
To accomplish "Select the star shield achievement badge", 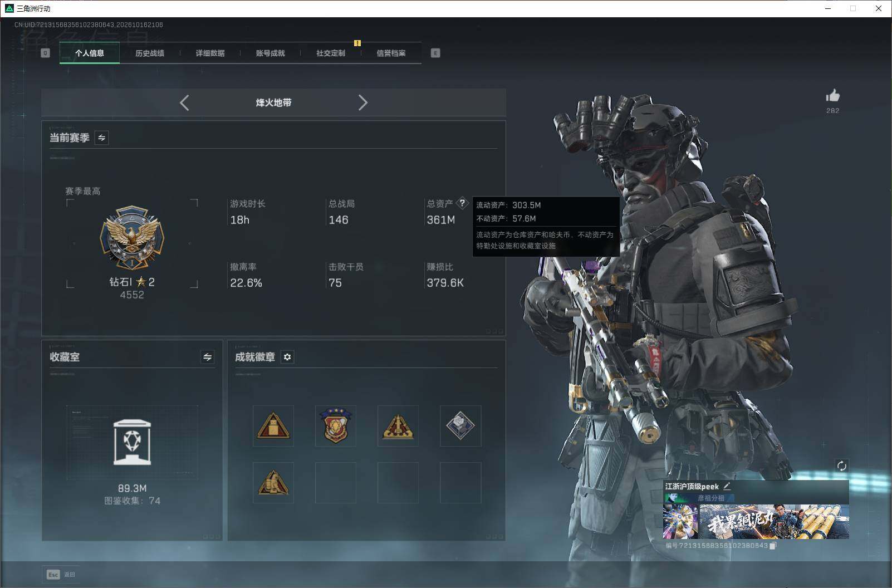I will point(335,426).
